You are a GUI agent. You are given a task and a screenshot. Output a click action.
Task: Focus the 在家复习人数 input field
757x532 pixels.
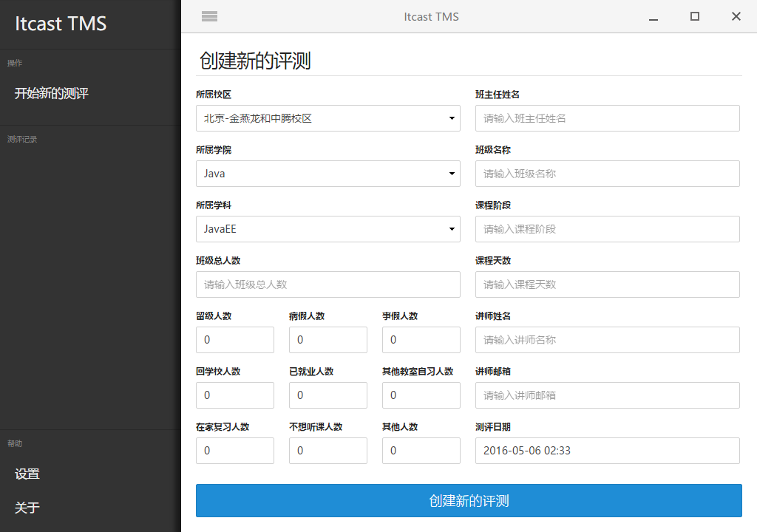point(234,451)
